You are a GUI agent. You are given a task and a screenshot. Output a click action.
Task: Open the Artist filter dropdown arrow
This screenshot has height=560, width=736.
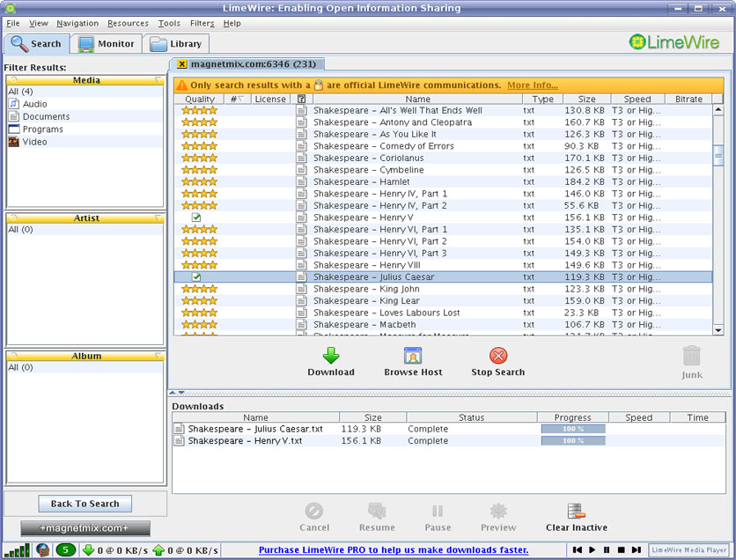(158, 217)
